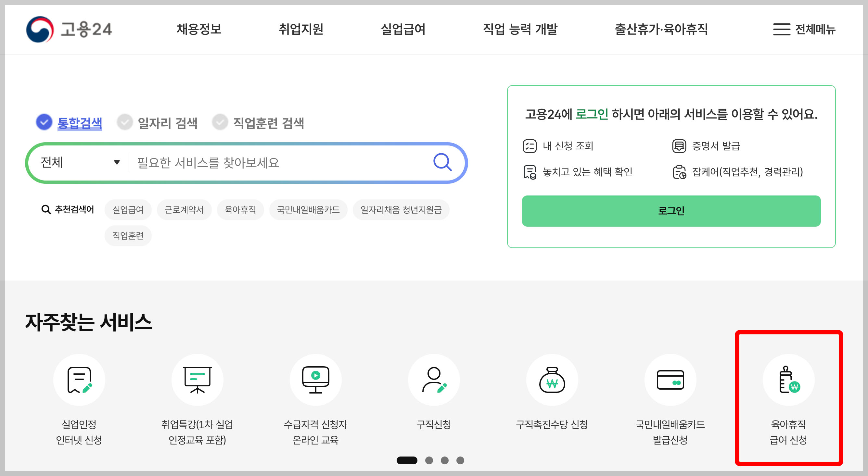Select the 일자리 검색 radio option
Image resolution: width=868 pixels, height=476 pixels.
point(125,122)
